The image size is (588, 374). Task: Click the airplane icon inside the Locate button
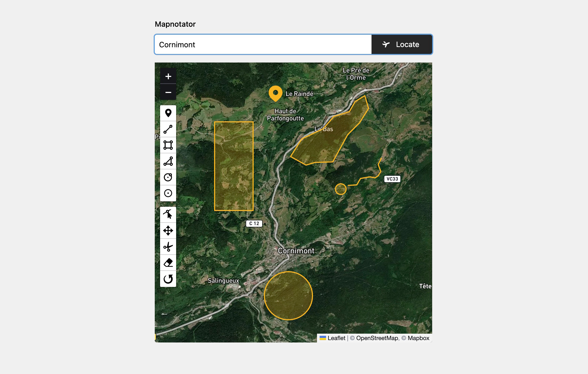pos(386,44)
